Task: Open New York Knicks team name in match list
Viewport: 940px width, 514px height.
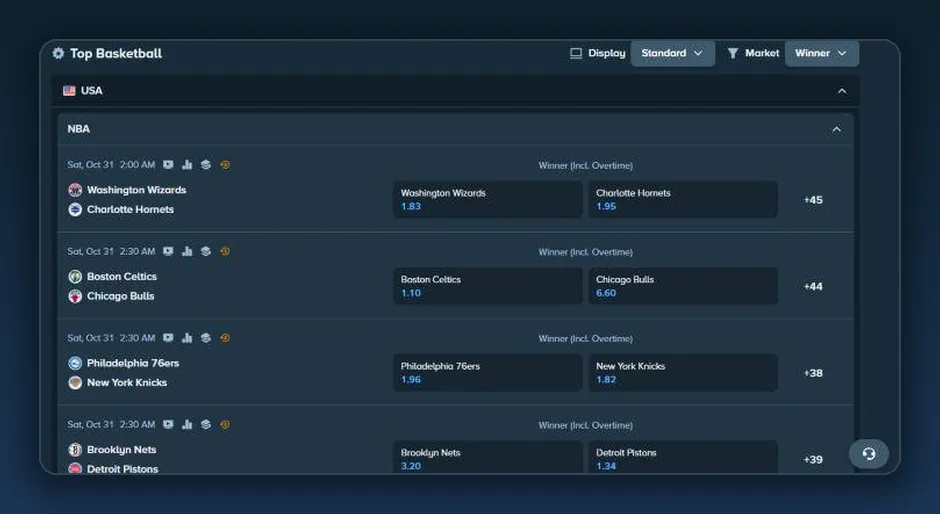Action: coord(127,383)
